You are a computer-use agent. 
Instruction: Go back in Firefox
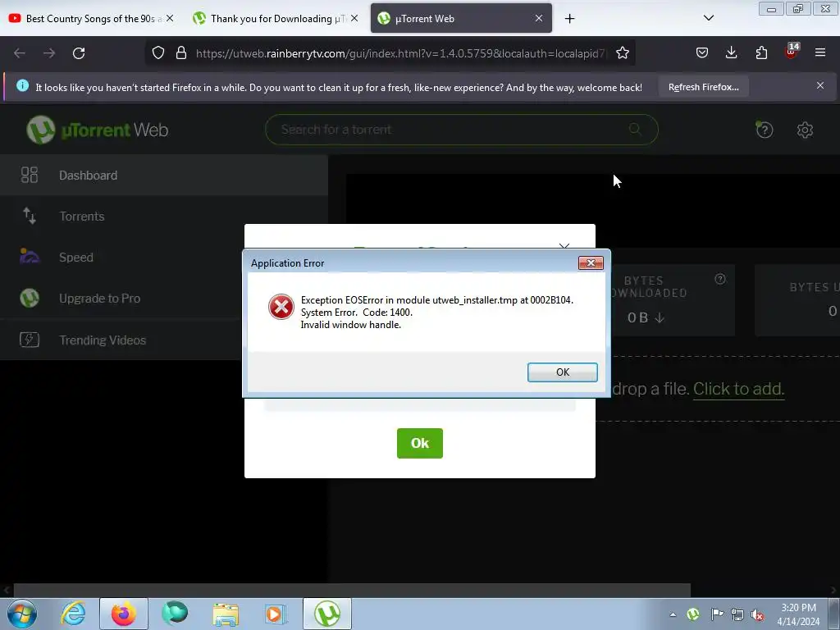click(x=20, y=53)
